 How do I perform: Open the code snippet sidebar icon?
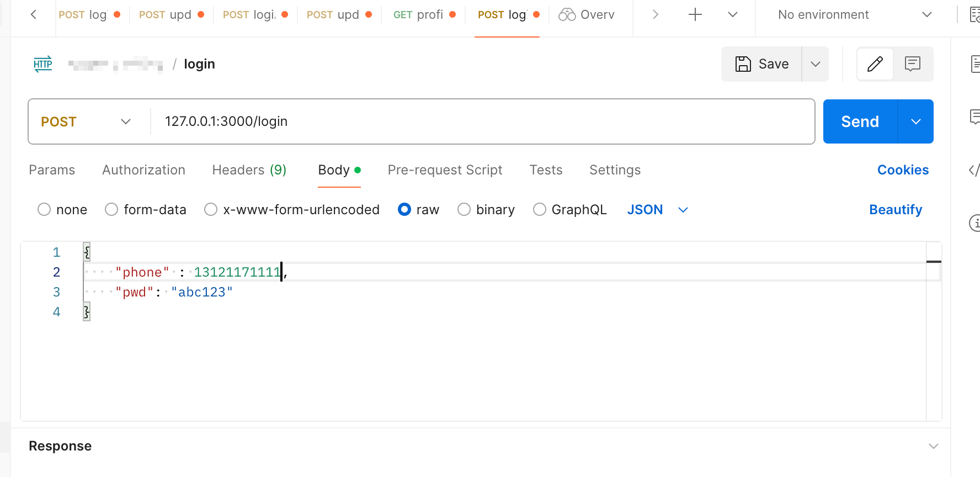pos(974,170)
